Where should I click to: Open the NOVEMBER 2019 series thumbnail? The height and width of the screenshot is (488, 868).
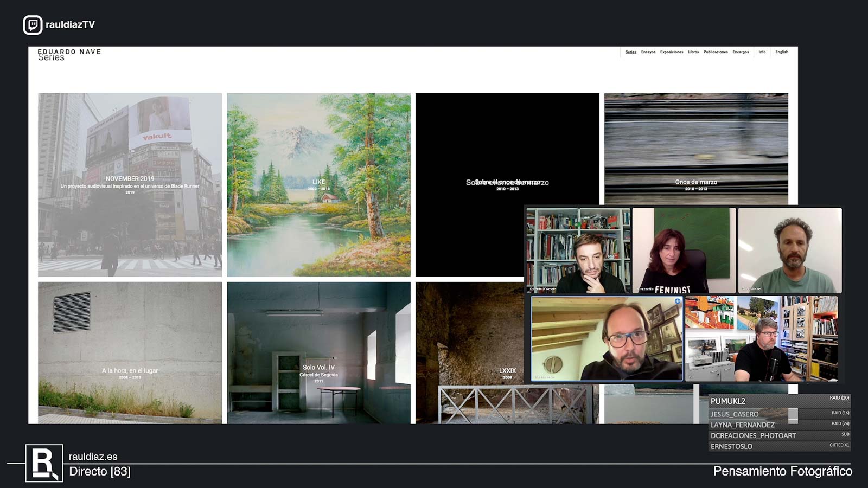tap(130, 184)
